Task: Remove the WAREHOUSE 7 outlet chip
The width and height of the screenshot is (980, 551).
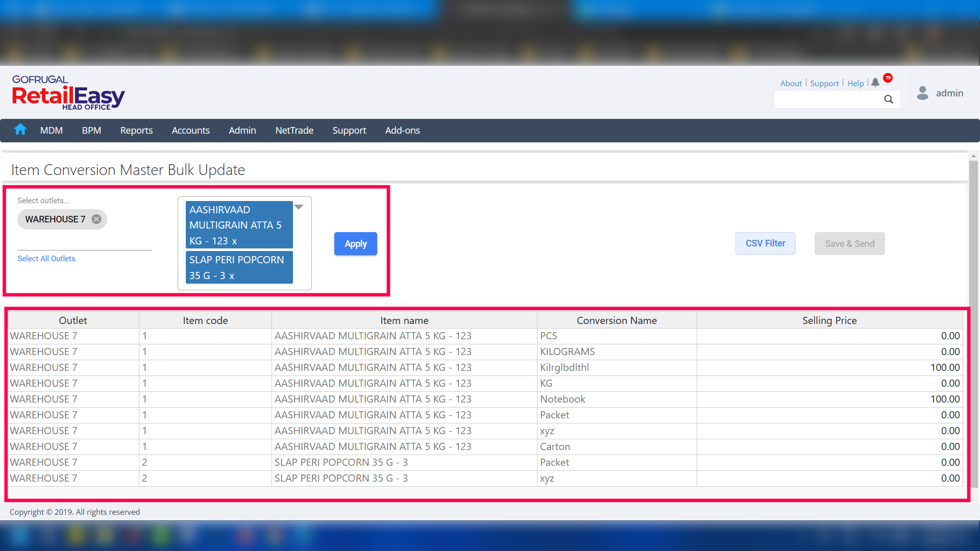Action: pos(96,219)
